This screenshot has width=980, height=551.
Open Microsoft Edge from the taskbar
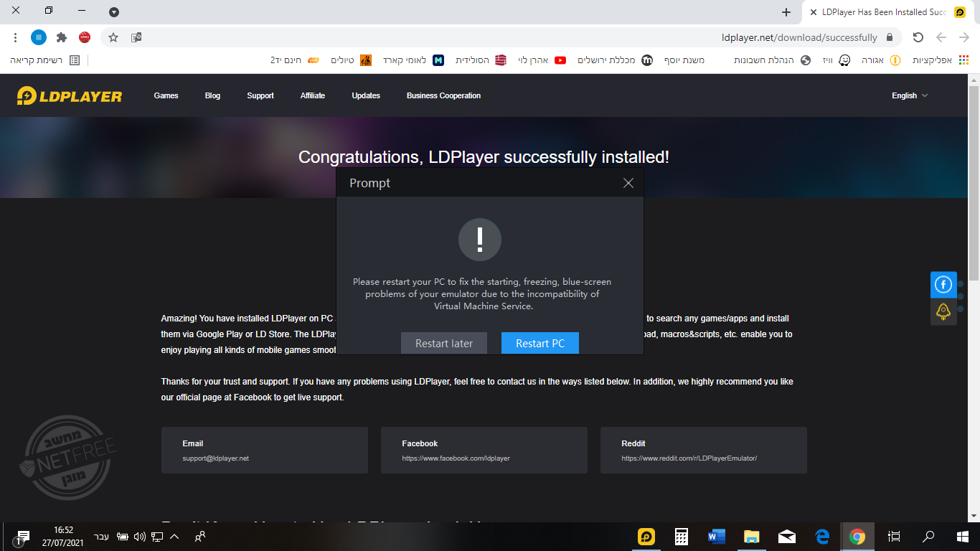tap(822, 537)
